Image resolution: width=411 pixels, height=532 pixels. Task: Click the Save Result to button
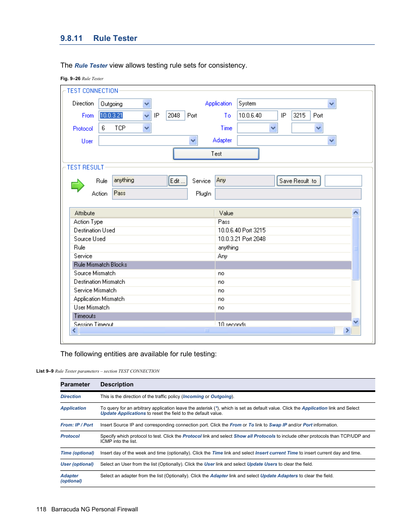click(x=298, y=181)
